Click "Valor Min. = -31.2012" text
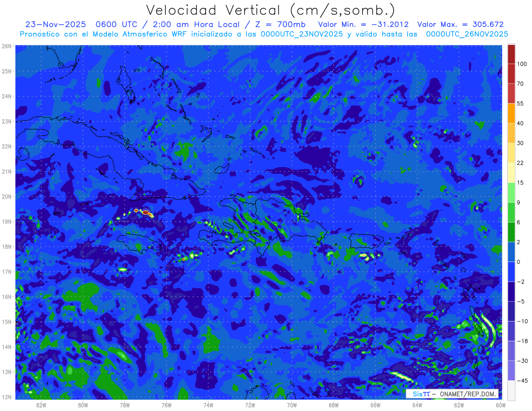Screen dimensions: 532x411 coord(364,24)
